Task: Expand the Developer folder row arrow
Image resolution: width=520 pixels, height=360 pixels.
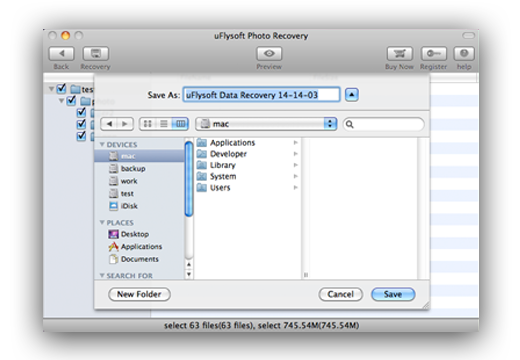Action: 295,154
